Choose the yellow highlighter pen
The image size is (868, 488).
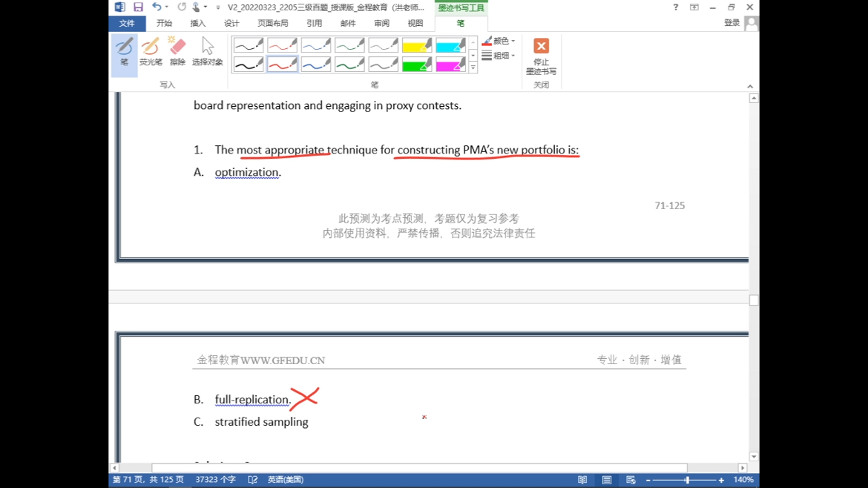(417, 44)
